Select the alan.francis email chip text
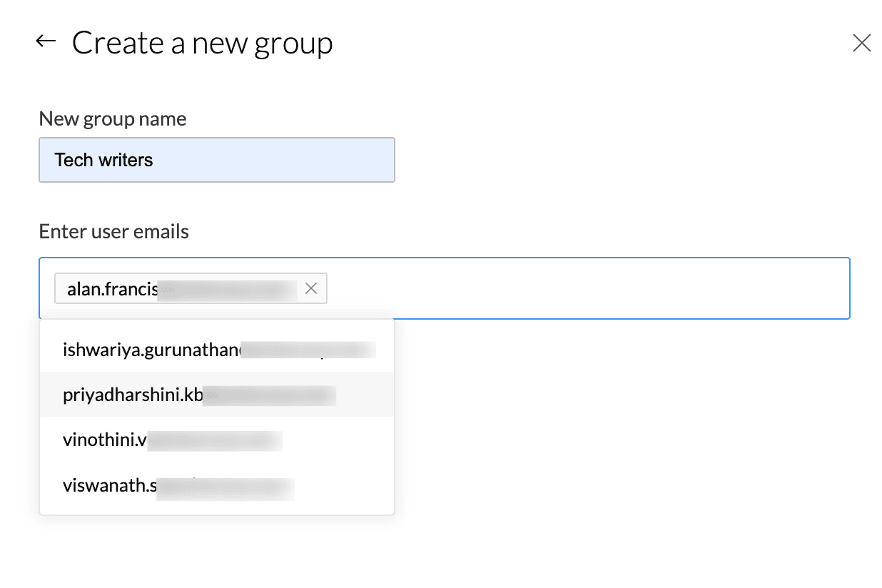Image resolution: width=882 pixels, height=588 pixels. (x=111, y=289)
